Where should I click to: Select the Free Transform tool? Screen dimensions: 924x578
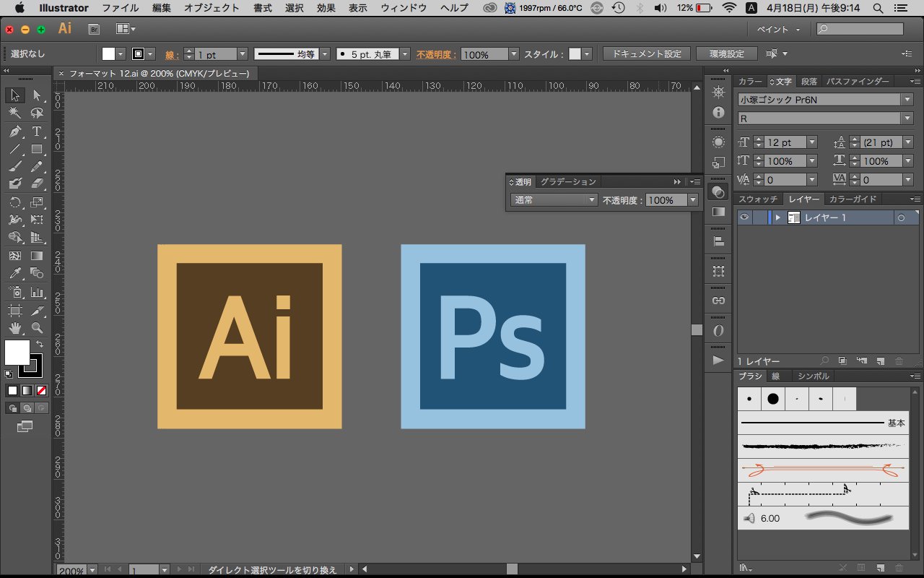pyautogui.click(x=37, y=220)
